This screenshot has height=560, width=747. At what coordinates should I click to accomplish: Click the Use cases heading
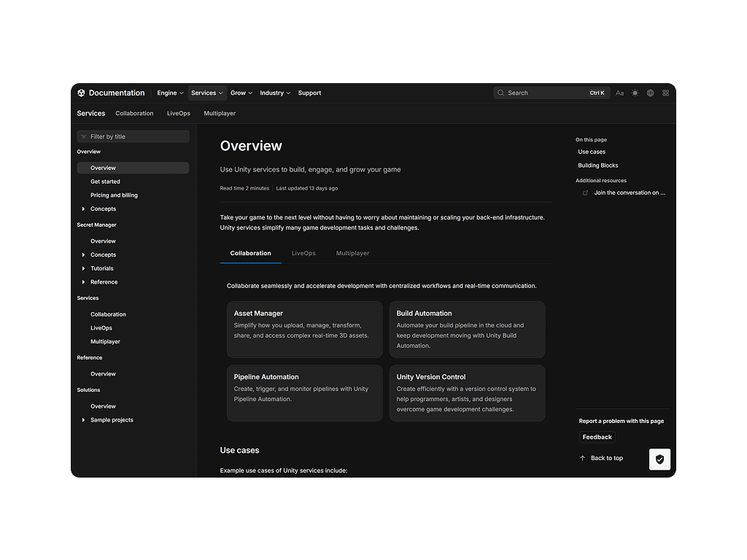click(239, 451)
